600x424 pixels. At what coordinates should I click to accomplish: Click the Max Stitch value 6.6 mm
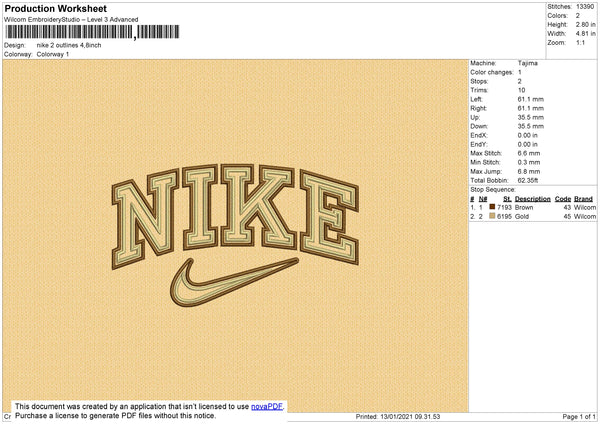(x=529, y=153)
